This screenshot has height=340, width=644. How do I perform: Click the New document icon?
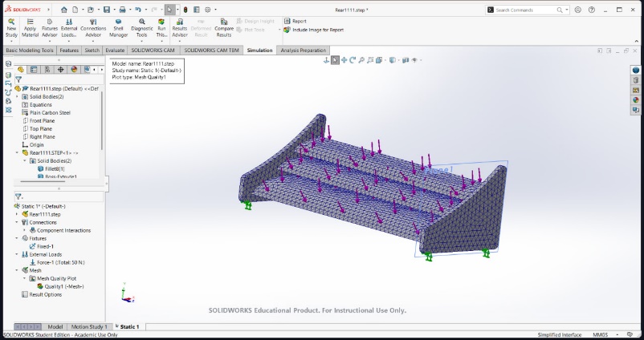click(75, 10)
